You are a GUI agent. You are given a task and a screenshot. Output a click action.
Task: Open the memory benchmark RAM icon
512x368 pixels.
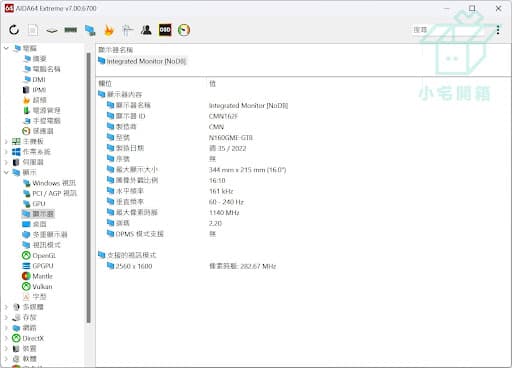tap(70, 30)
